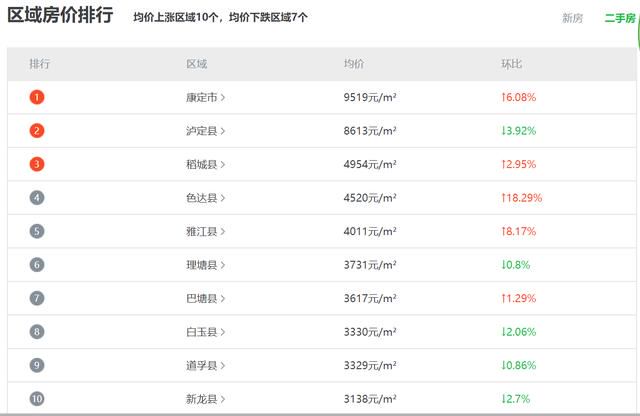Select the 二手房 tab

pos(620,18)
